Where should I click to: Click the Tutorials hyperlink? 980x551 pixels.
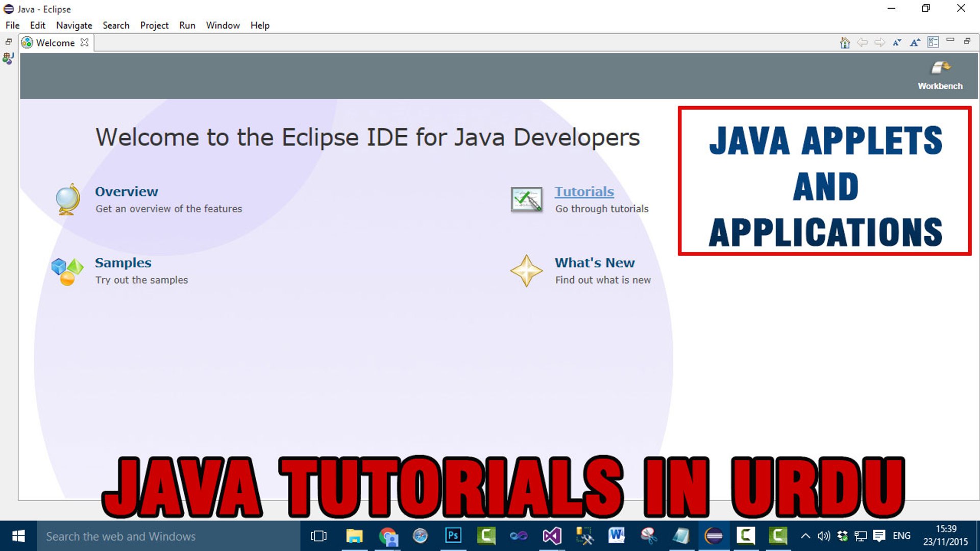coord(584,191)
